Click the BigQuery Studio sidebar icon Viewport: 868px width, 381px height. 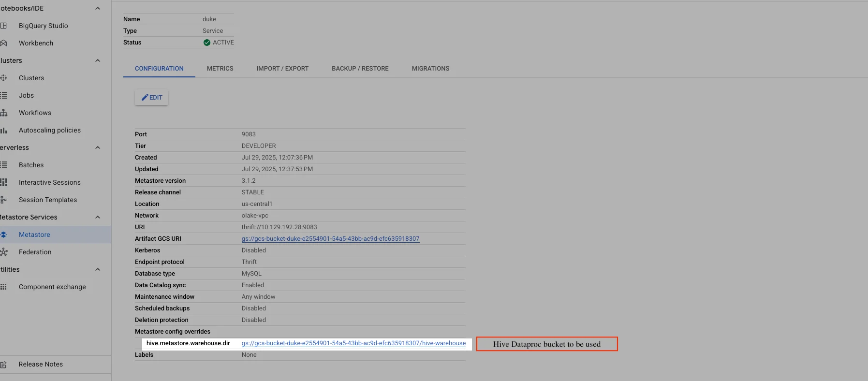(x=3, y=26)
